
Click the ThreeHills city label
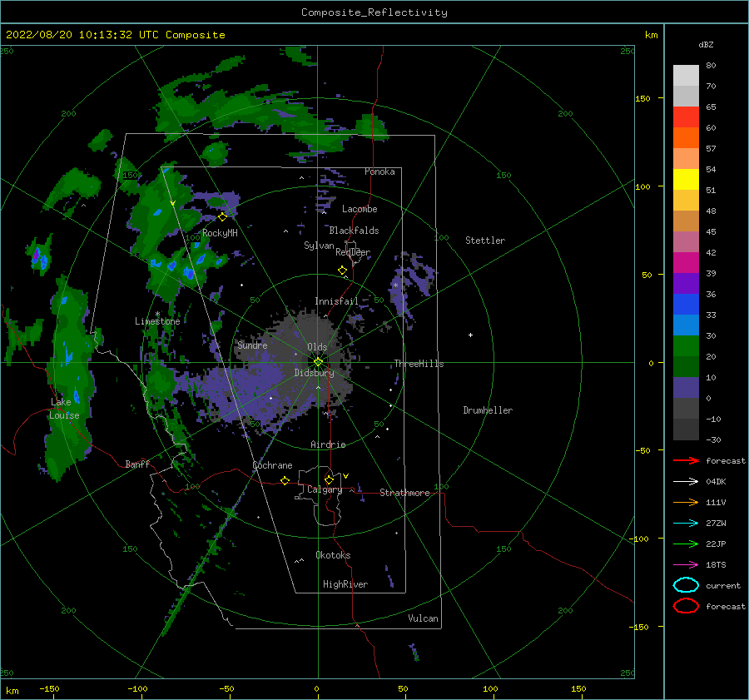coord(419,364)
